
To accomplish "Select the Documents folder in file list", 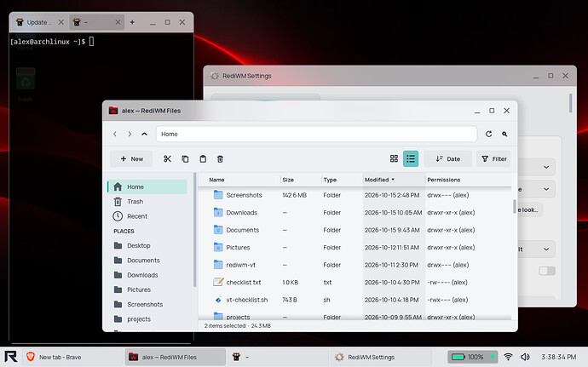I will (x=355, y=230).
